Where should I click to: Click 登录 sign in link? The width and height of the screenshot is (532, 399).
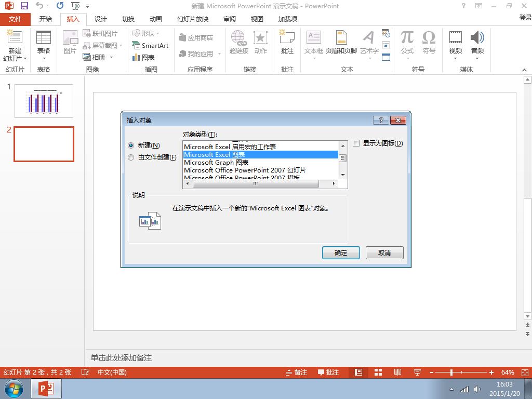click(525, 17)
